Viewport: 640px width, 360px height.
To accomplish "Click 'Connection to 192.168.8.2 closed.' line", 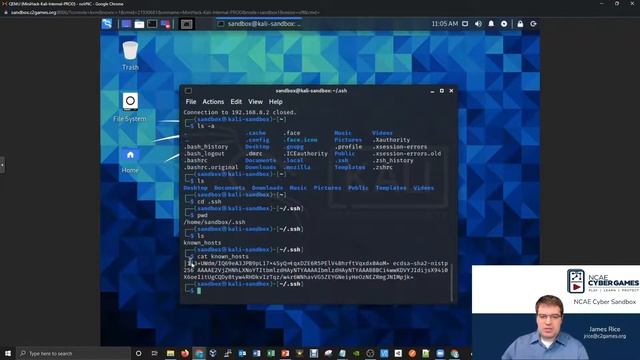I will [x=240, y=112].
